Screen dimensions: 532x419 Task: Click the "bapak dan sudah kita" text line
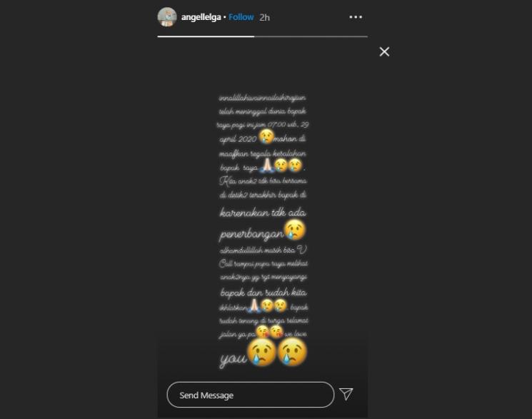(264, 293)
